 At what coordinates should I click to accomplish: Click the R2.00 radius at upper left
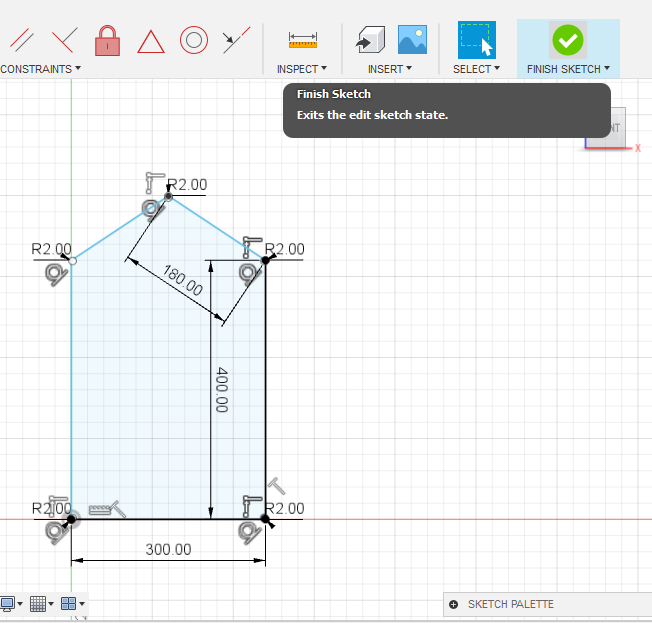[51, 249]
